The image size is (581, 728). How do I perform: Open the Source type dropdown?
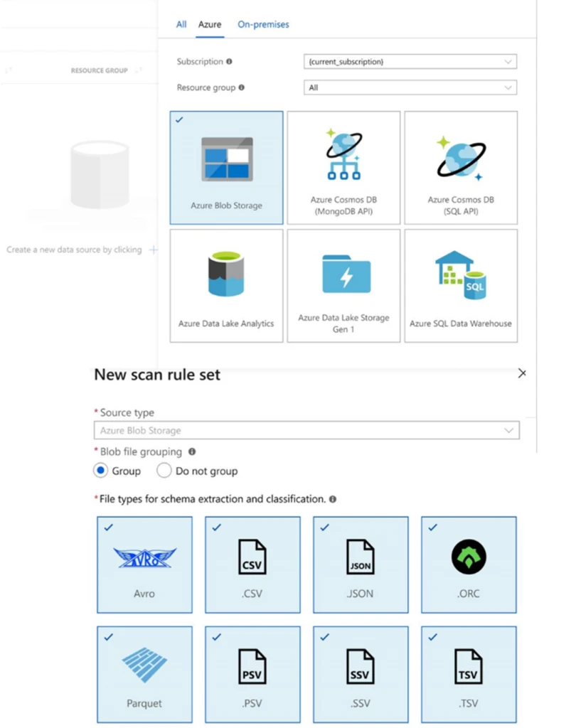pos(306,430)
